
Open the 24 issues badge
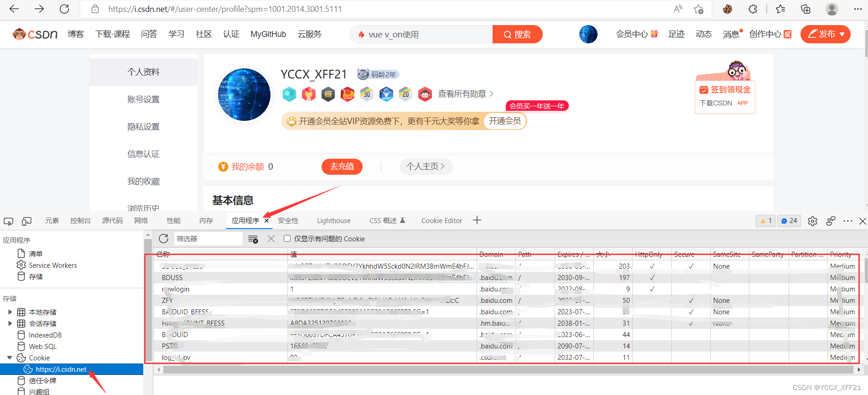click(x=789, y=221)
